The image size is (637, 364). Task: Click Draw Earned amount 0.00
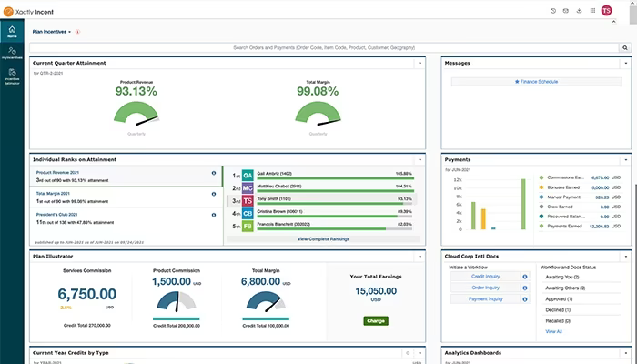pos(604,207)
